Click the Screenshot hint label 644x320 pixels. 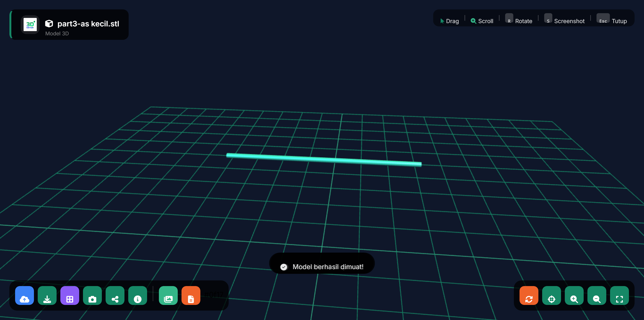569,21
